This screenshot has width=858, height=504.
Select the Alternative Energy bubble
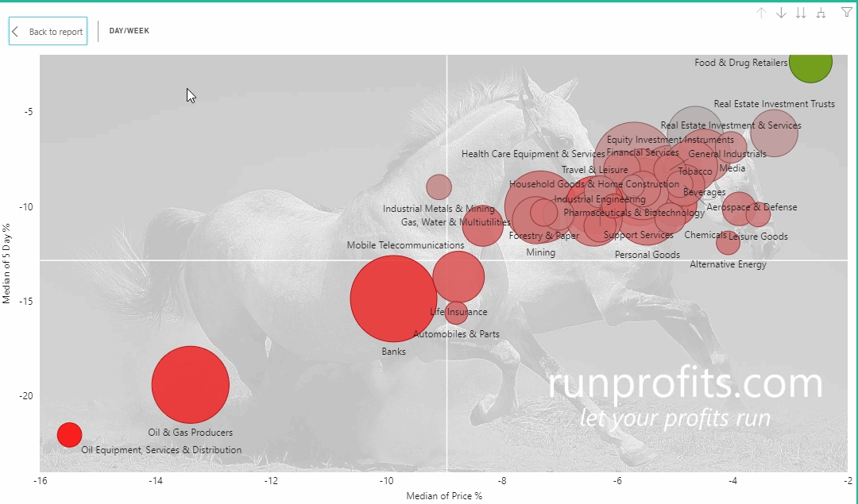tap(728, 244)
